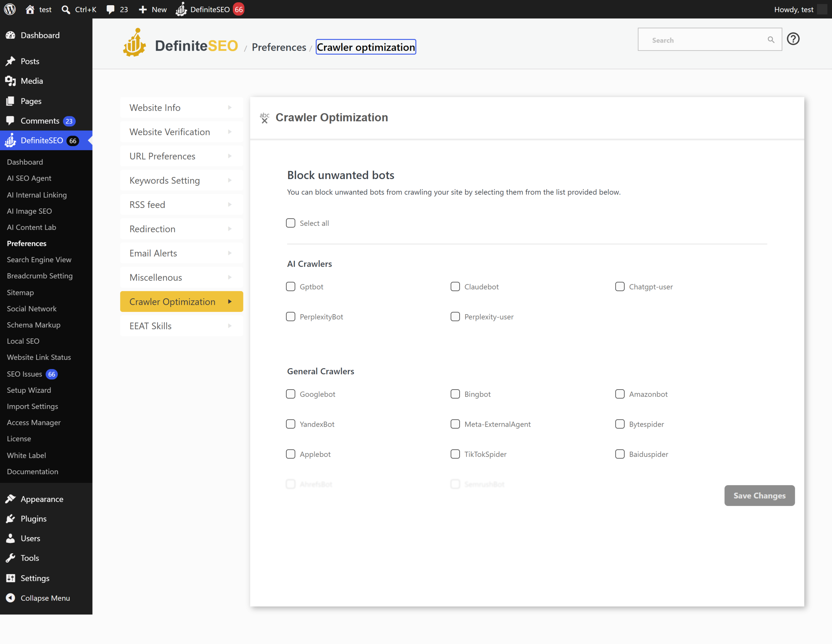
Task: Check the Googlebot checkbox
Action: pos(291,394)
